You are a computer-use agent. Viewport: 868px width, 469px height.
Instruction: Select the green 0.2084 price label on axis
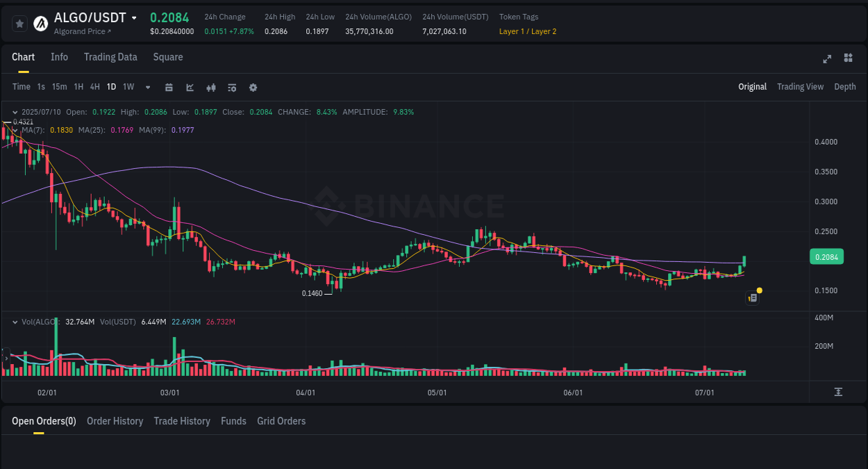[826, 256]
